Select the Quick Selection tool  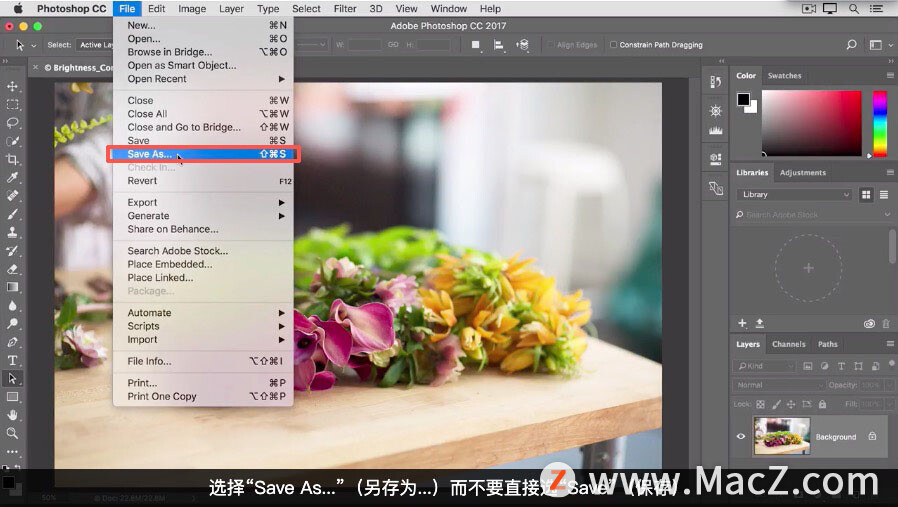click(12, 142)
